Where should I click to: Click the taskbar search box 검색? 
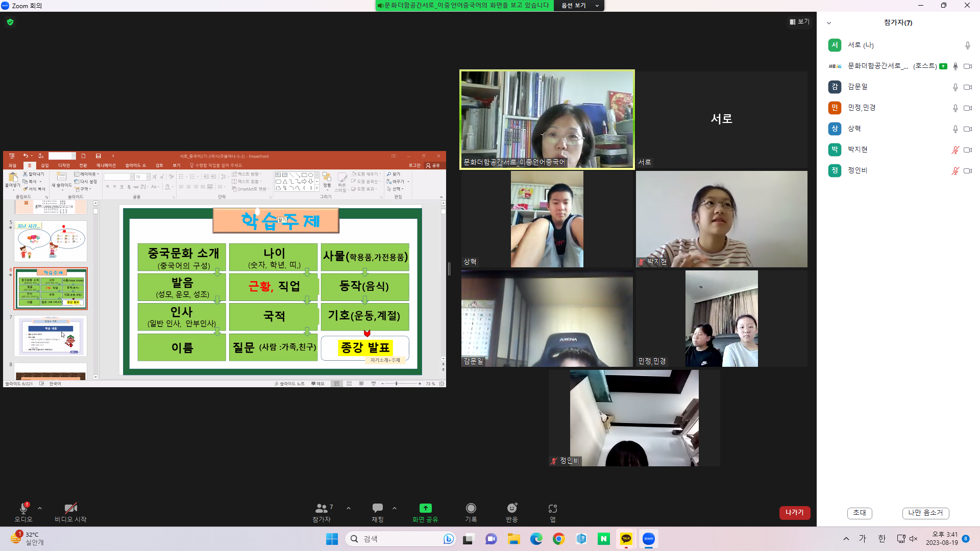tap(401, 539)
